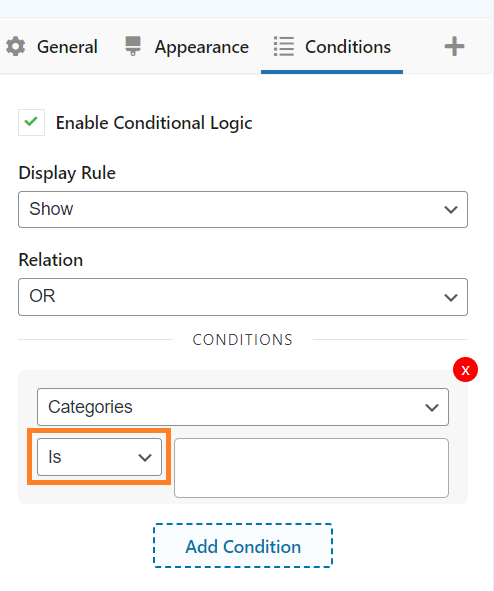This screenshot has width=494, height=591.
Task: Click the General gear icon
Action: (x=15, y=47)
